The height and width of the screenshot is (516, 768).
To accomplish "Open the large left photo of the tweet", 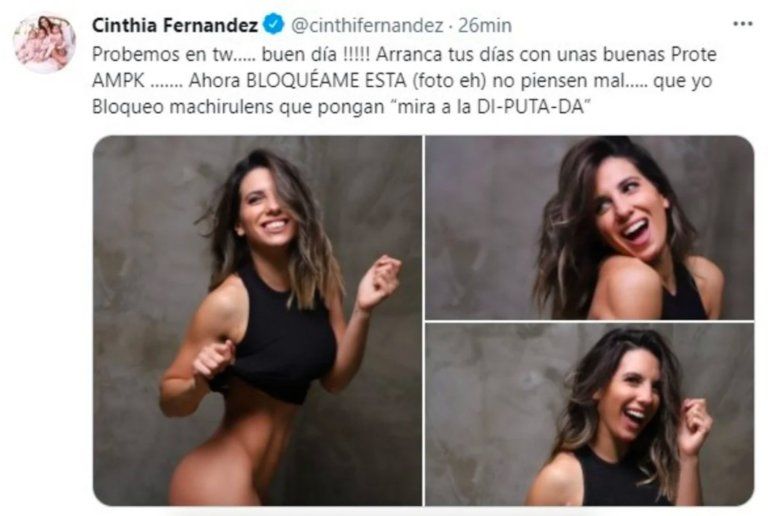I will [x=258, y=321].
